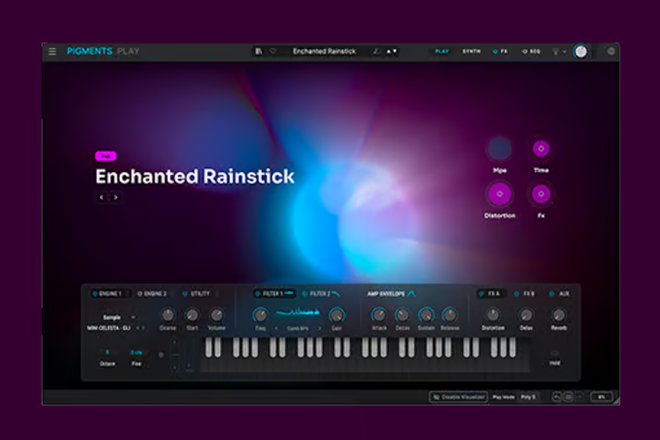660x440 pixels.
Task: Select the FX A tab
Action: click(491, 293)
